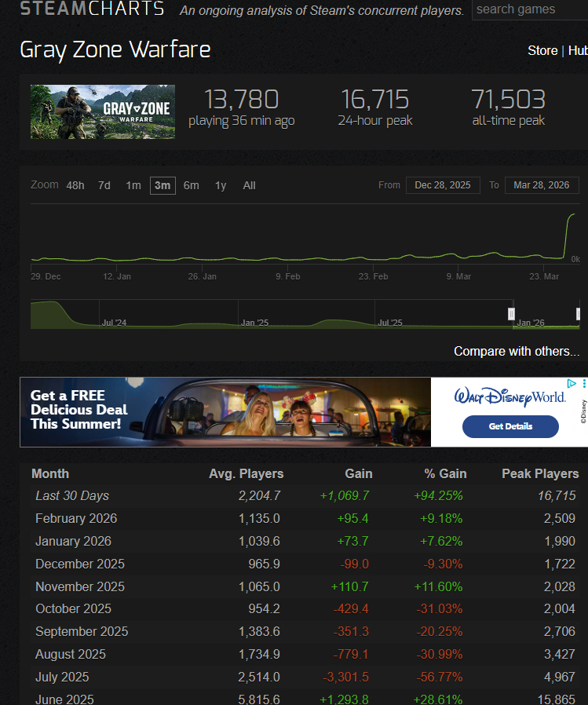Click the Month column header
The height and width of the screenshot is (705, 588).
(x=50, y=474)
